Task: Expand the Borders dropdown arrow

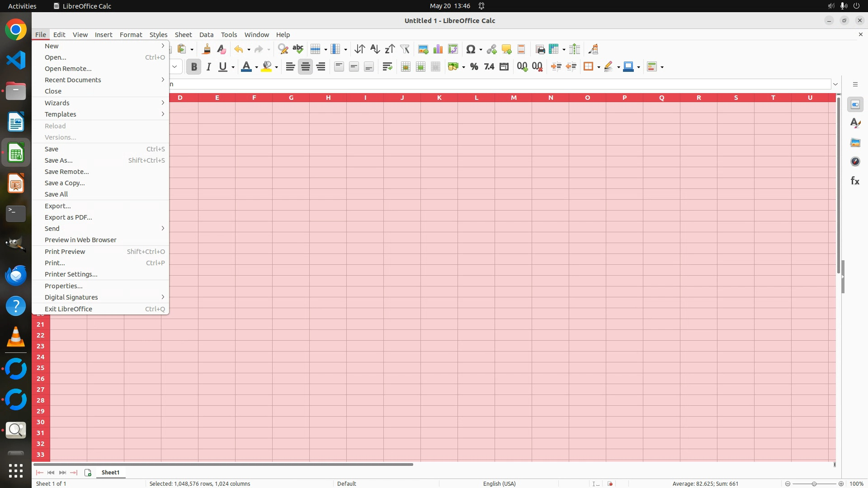Action: 599,67
